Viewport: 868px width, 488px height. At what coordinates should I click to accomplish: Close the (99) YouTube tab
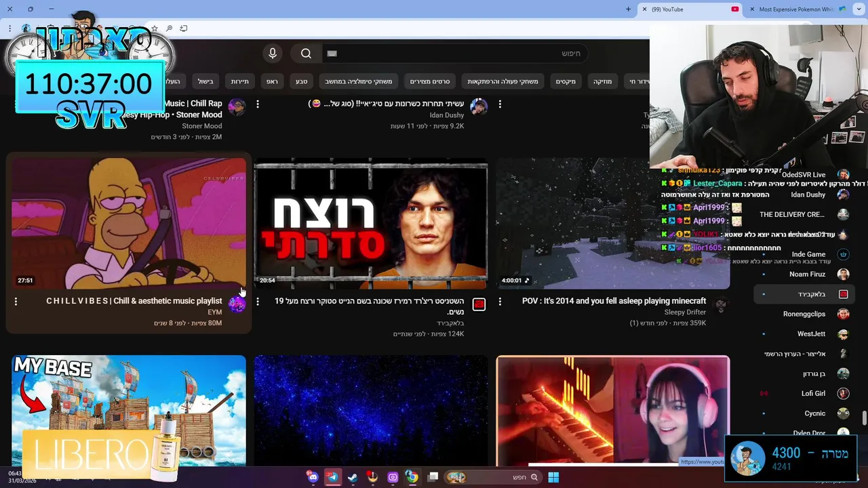click(645, 9)
